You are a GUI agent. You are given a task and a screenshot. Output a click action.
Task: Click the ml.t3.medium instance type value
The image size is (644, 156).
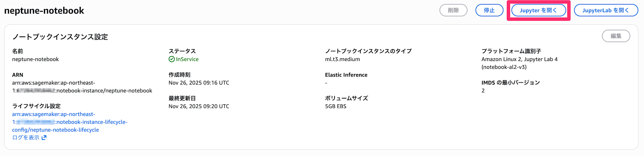point(342,59)
